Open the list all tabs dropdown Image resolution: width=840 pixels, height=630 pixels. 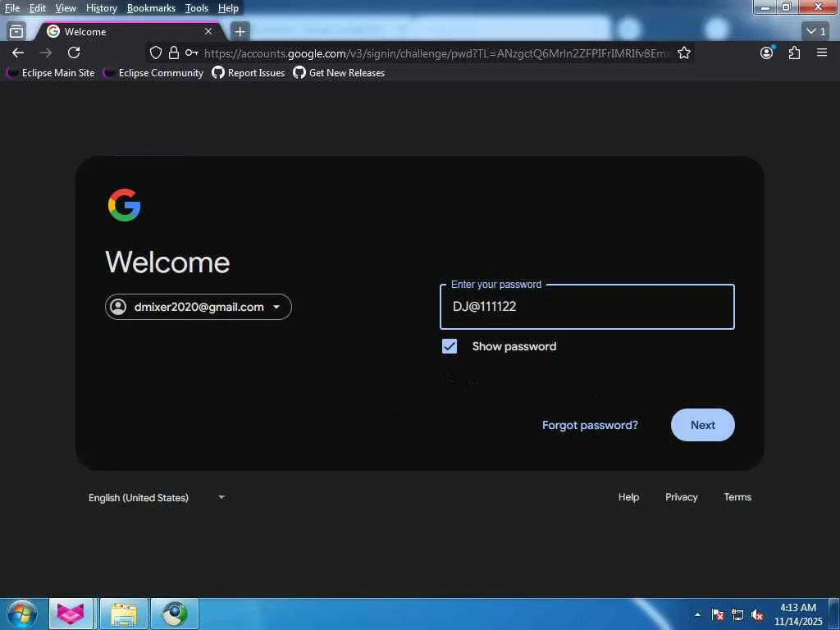(816, 31)
